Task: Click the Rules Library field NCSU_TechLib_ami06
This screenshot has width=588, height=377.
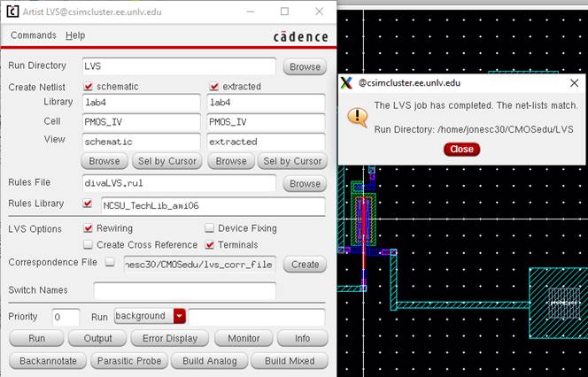Action: tap(213, 205)
